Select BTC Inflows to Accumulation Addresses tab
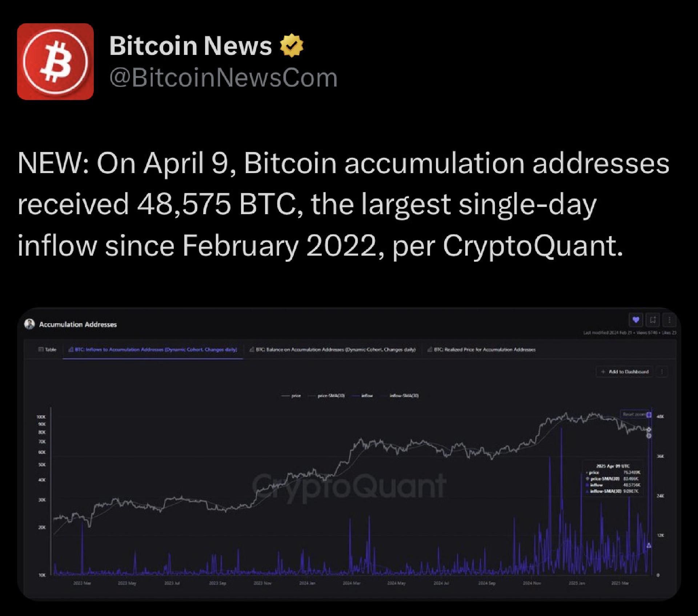This screenshot has width=698, height=616. [153, 349]
